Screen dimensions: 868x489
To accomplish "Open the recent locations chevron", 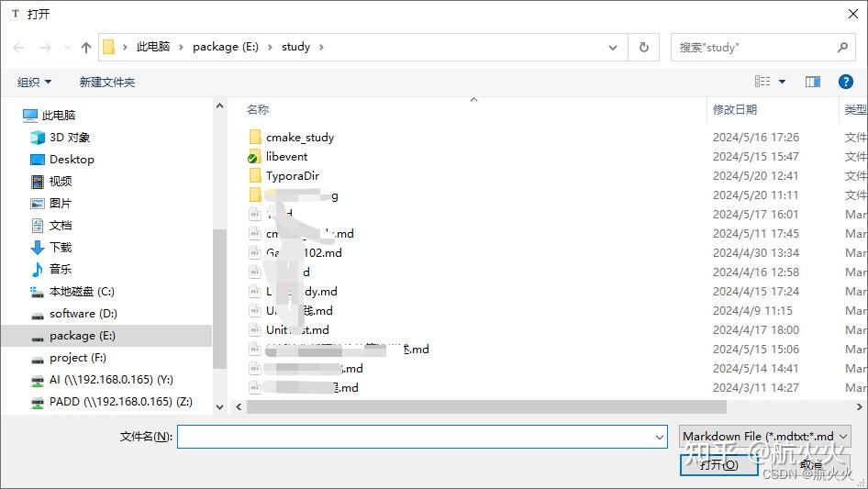I will point(67,48).
